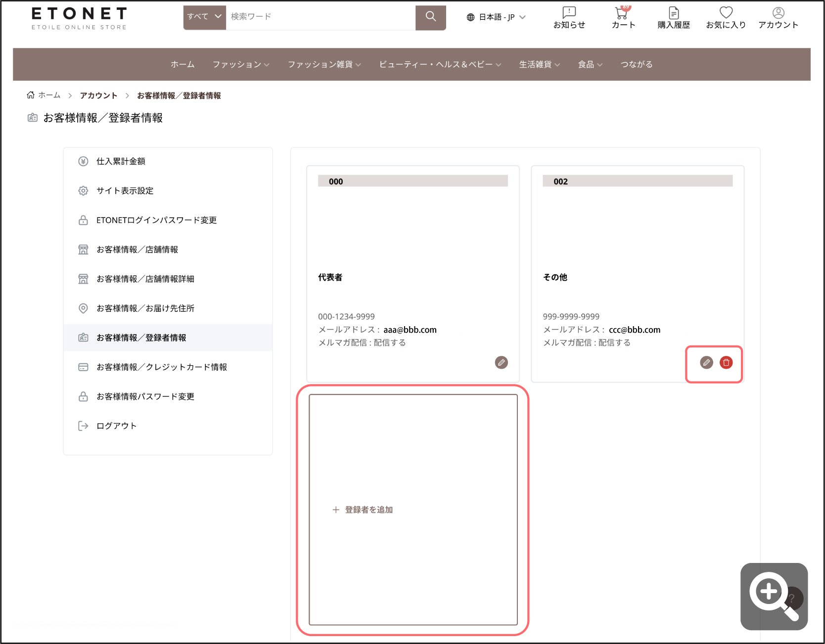
Task: Expand the ファッション menu
Action: pyautogui.click(x=241, y=64)
